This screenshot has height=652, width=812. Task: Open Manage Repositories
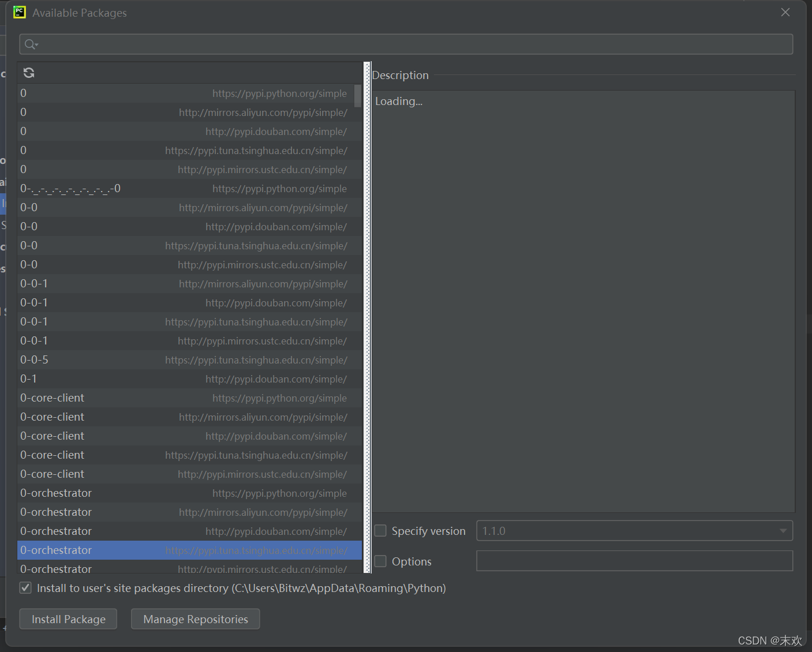point(196,619)
